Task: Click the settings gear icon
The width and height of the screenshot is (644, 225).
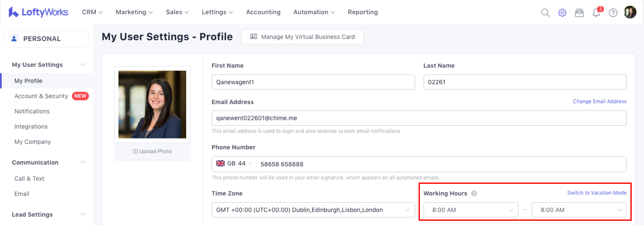Action: click(562, 13)
